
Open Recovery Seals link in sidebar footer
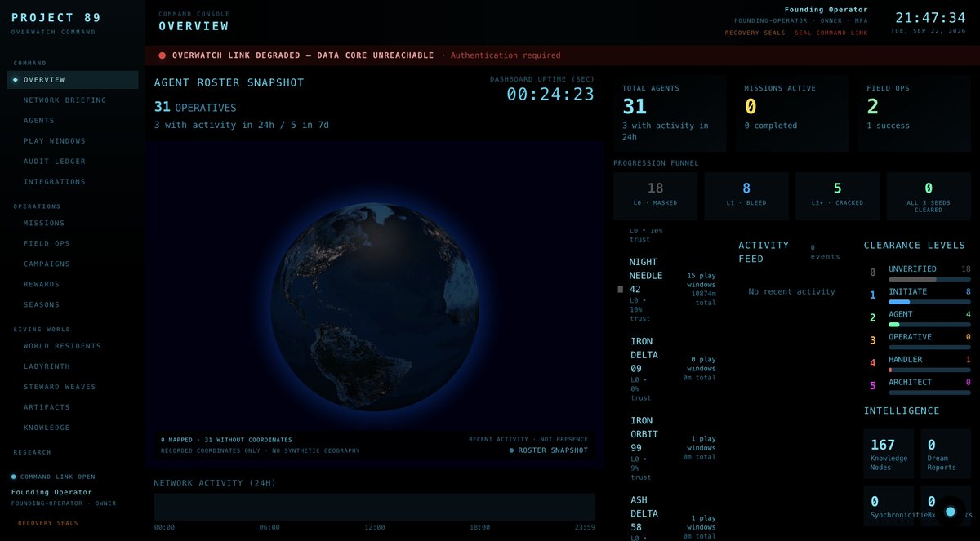[x=48, y=523]
